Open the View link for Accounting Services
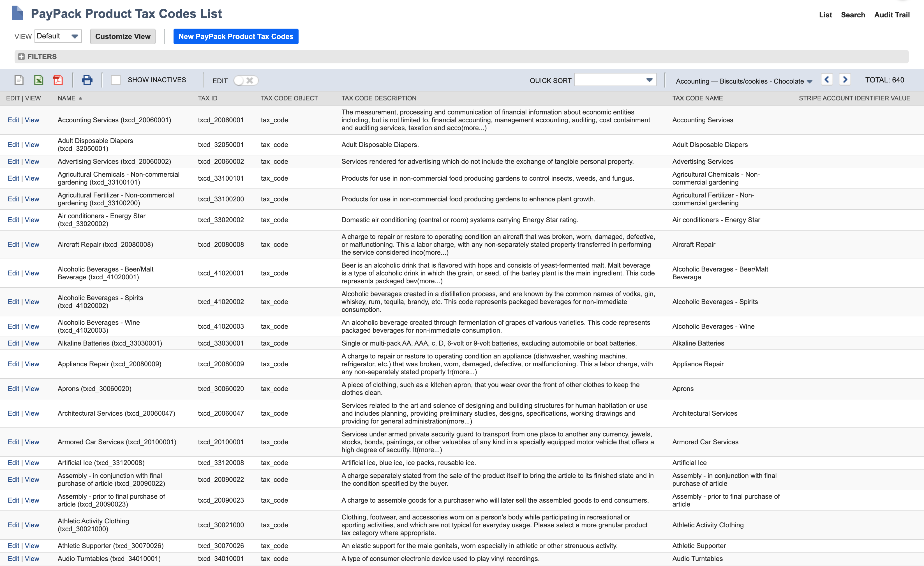The height and width of the screenshot is (566, 924). (x=32, y=120)
